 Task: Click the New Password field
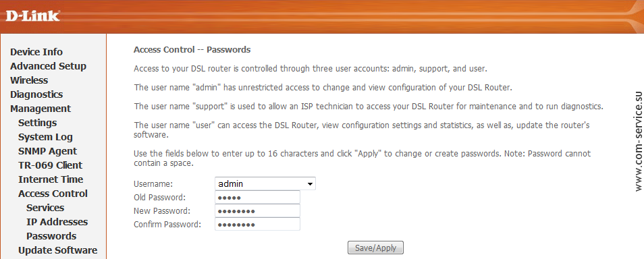(x=257, y=210)
